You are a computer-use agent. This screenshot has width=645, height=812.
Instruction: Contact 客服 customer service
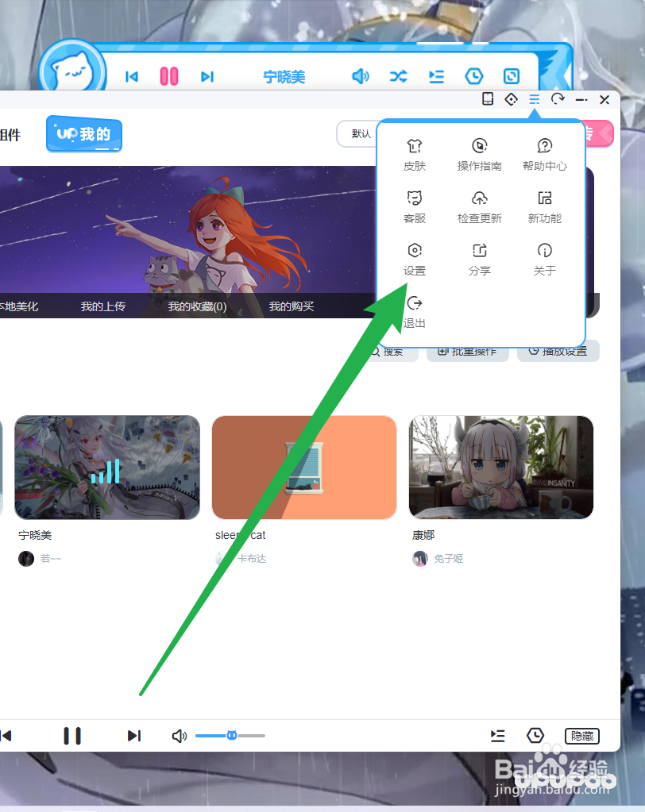click(415, 206)
